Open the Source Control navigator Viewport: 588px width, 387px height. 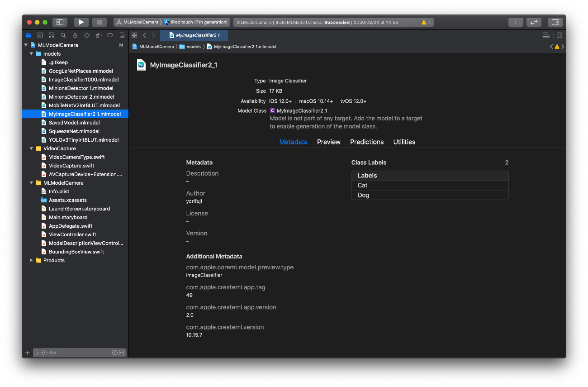click(x=40, y=35)
